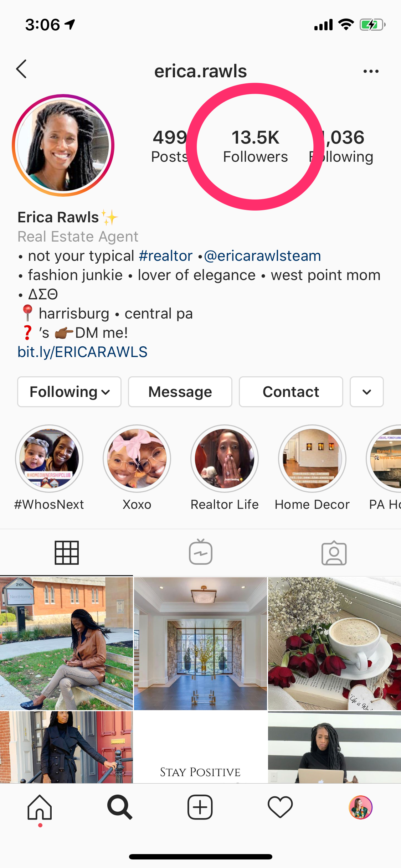Switch to the IGTV tab icon

point(201,552)
